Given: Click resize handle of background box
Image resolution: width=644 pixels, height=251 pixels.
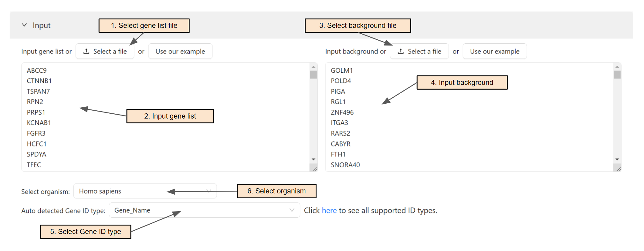Looking at the screenshot, I should pyautogui.click(x=619, y=169).
